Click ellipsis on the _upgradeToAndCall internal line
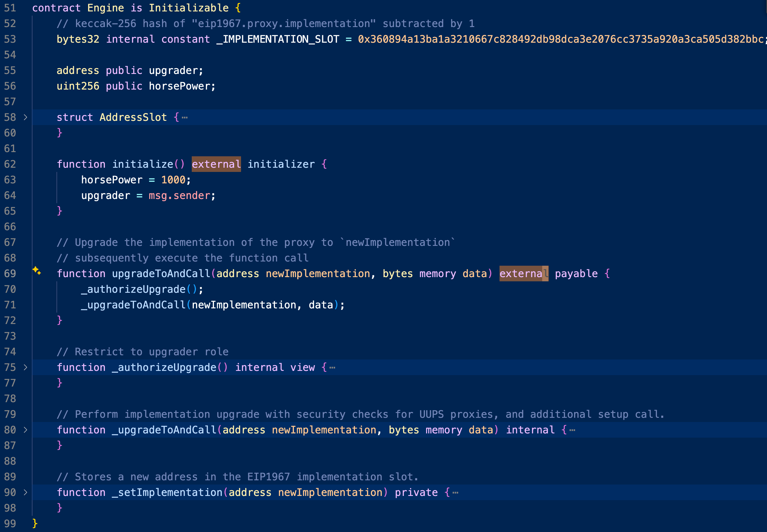 click(572, 430)
